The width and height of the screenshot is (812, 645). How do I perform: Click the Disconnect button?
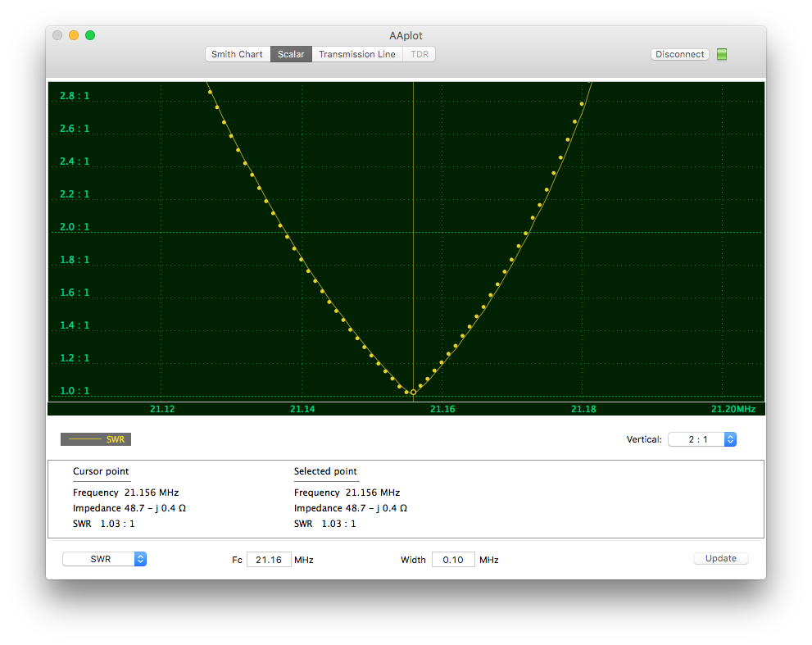click(679, 54)
